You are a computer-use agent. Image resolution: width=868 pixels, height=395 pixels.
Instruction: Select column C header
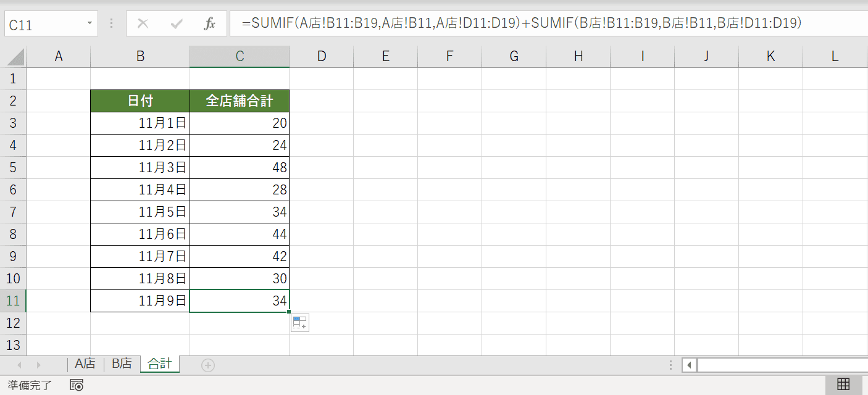pos(240,57)
